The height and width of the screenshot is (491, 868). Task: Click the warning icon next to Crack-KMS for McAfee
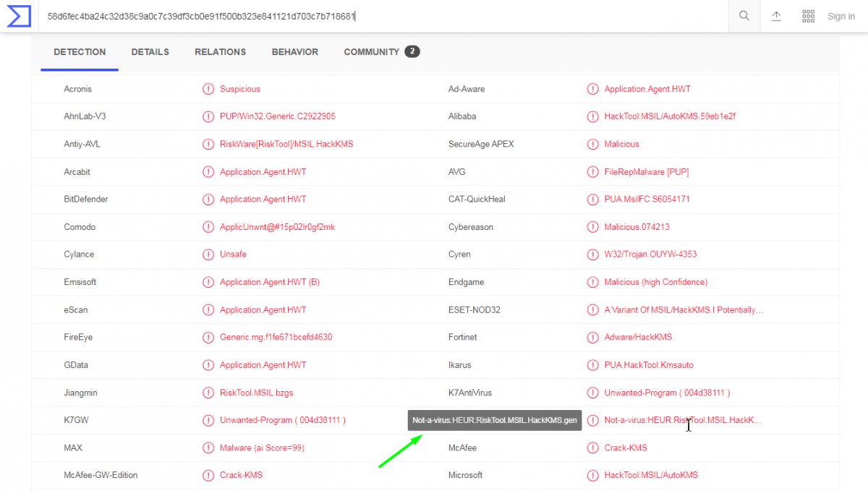point(593,448)
